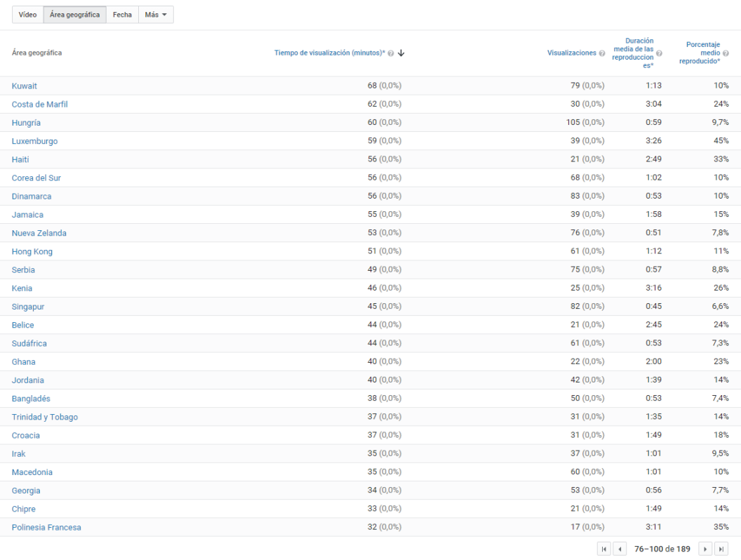Click the Nueva Zelanda link

pos(39,233)
